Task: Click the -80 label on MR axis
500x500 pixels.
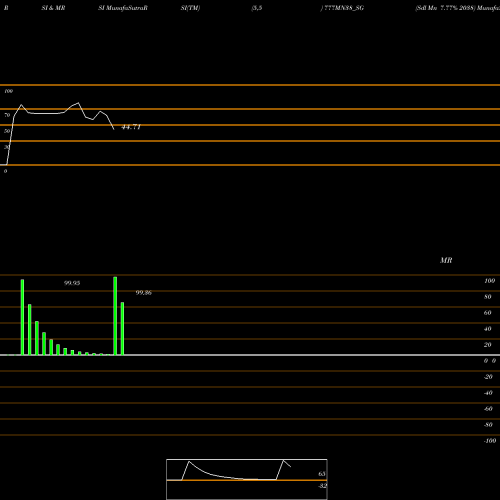Action: tap(488, 425)
